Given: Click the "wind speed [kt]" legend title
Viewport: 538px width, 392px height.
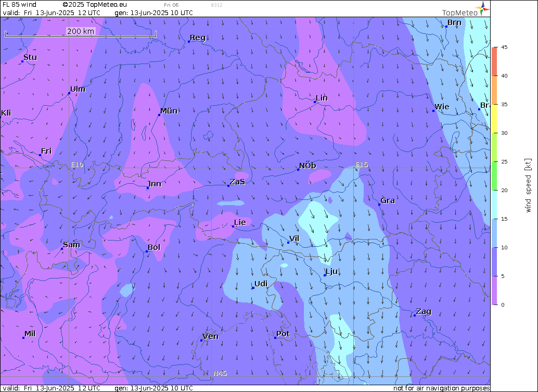Looking at the screenshot, I should pos(528,185).
